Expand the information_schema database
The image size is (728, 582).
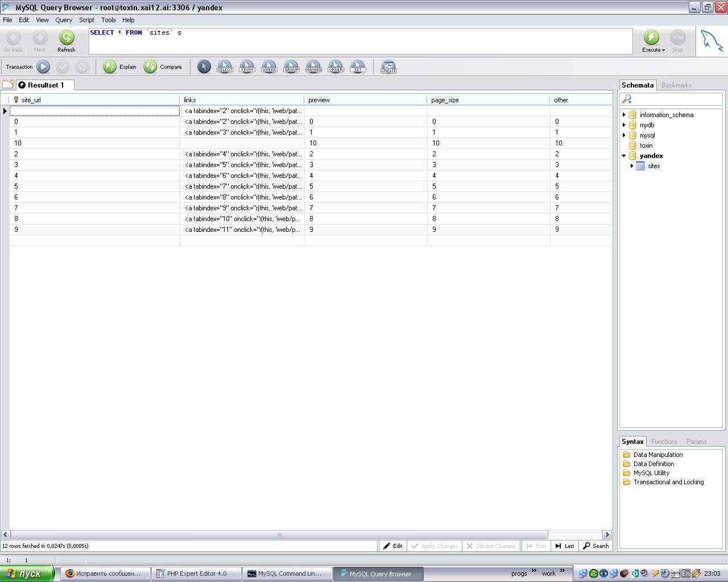[x=624, y=115]
